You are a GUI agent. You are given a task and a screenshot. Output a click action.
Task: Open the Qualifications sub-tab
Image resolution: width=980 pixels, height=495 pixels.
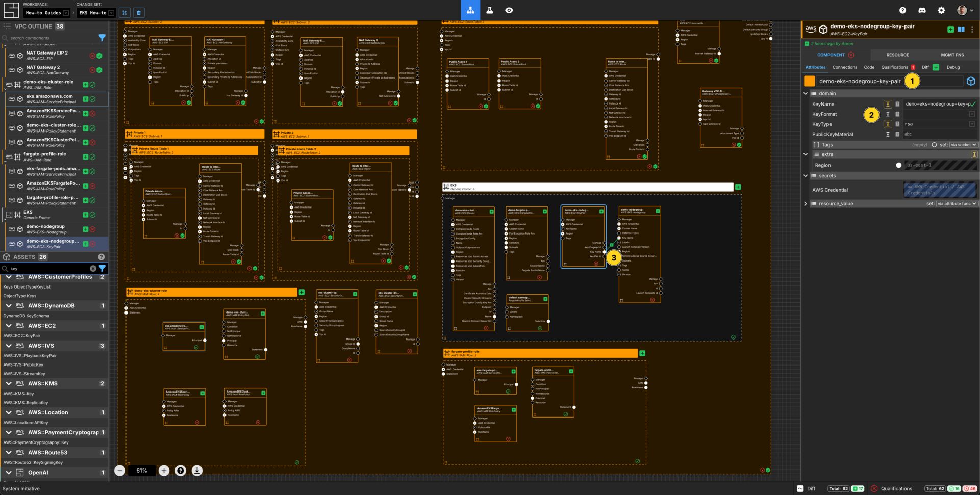(894, 67)
